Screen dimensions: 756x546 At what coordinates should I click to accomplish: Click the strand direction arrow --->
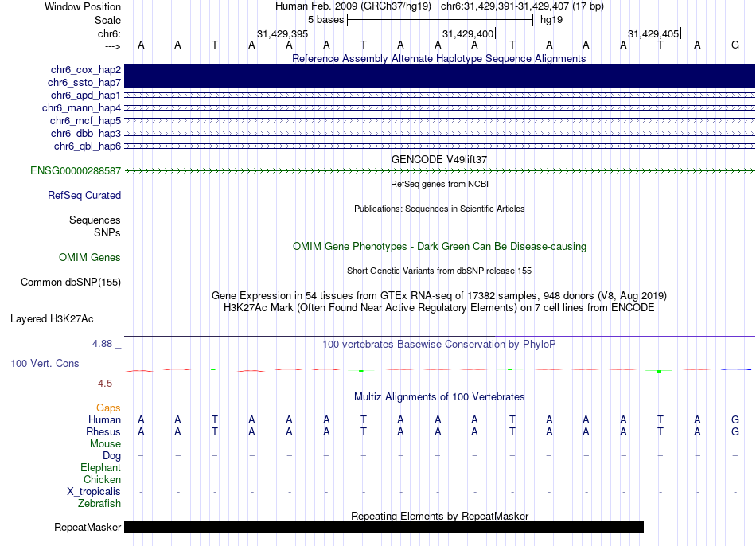pyautogui.click(x=113, y=46)
